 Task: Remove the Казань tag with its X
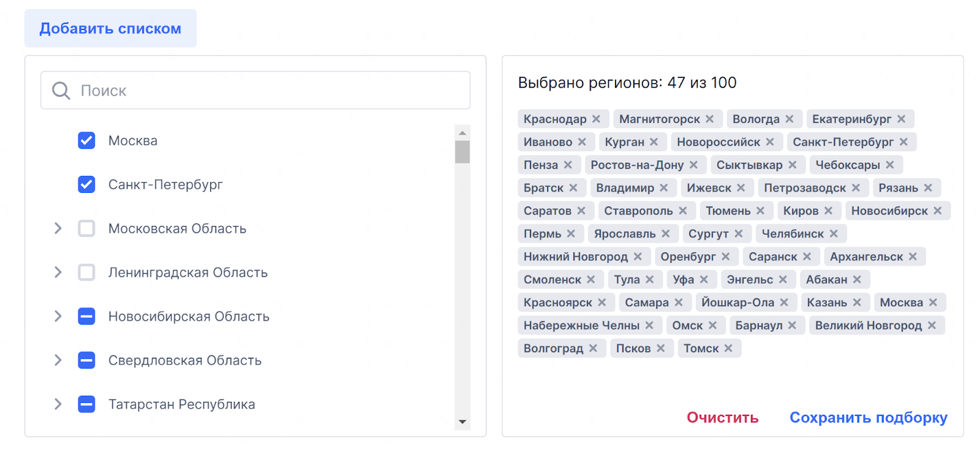[857, 303]
